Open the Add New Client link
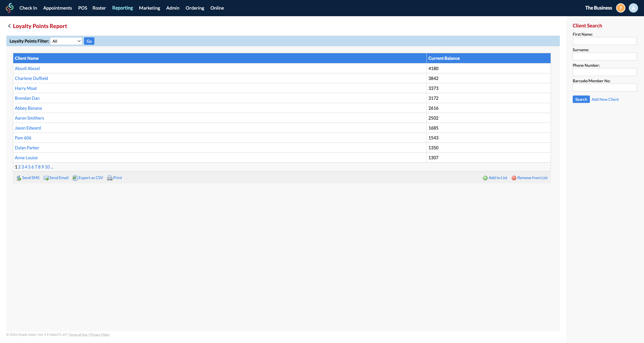Screen dimensions: 644x343 coord(605,99)
